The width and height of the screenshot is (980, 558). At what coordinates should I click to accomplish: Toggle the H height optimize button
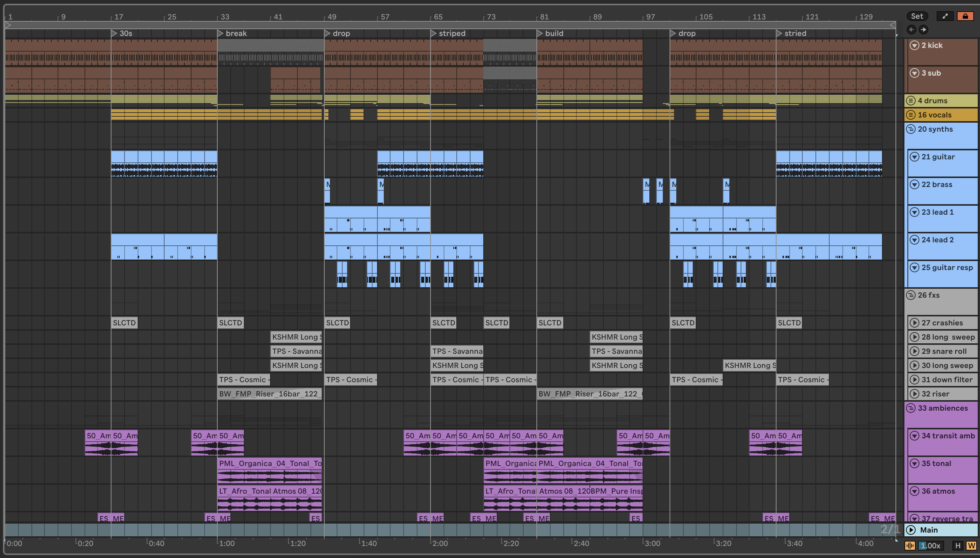click(958, 545)
